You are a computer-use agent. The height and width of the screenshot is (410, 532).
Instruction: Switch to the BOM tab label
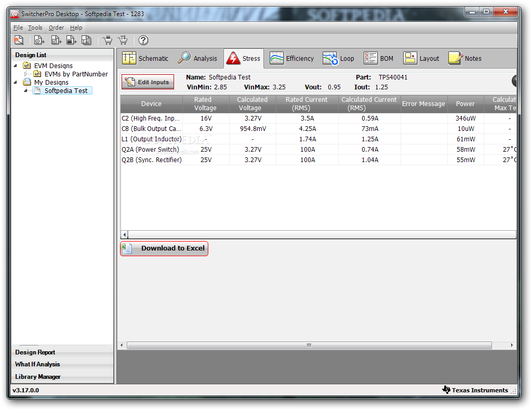(x=387, y=58)
